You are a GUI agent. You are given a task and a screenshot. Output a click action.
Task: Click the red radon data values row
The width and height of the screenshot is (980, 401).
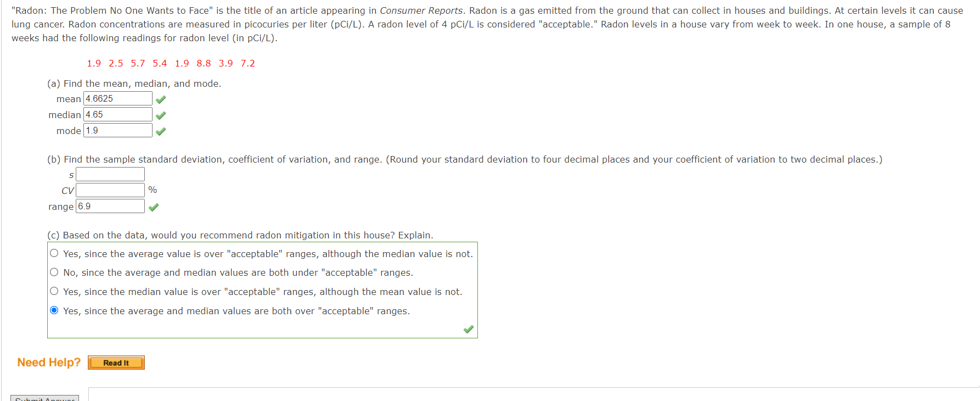(171, 63)
